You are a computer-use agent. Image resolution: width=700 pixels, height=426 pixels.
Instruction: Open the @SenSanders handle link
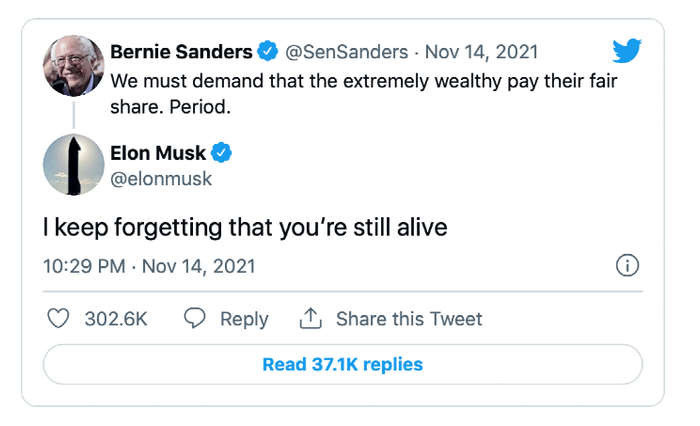(x=349, y=51)
